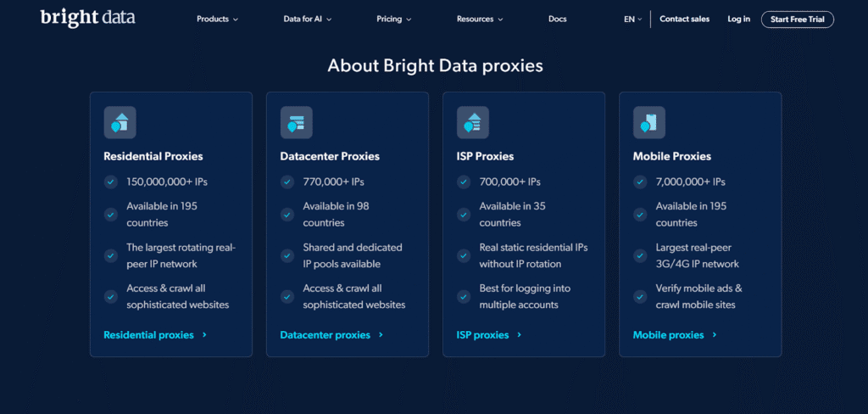Click checkmark icon next to 150,000,000+ IPs
The height and width of the screenshot is (414, 868).
click(110, 182)
